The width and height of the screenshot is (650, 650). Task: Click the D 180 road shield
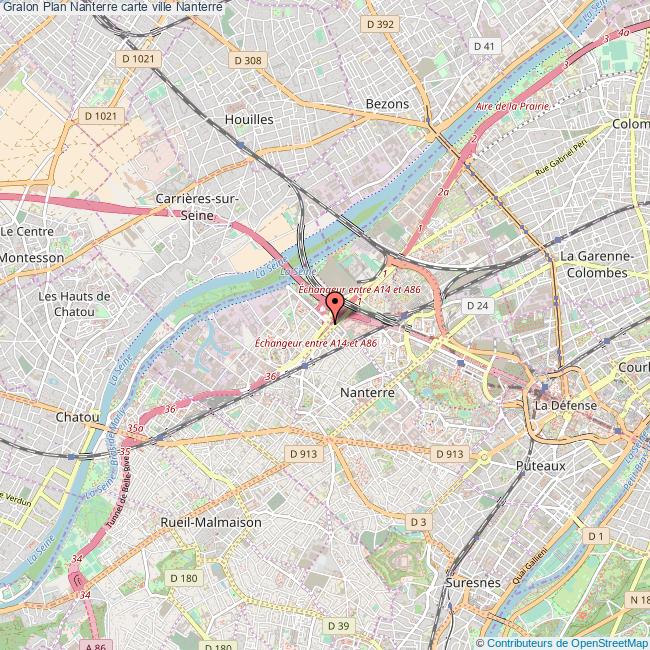(x=184, y=578)
